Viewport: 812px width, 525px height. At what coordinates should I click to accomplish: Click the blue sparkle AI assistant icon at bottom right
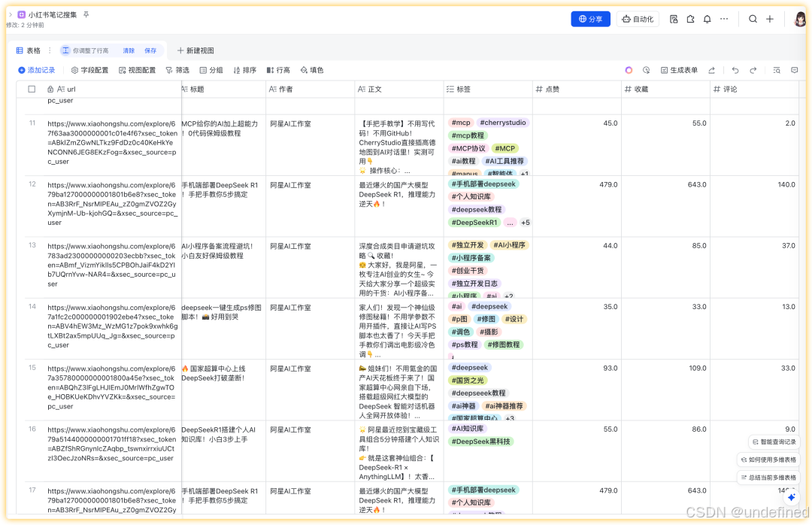pyautogui.click(x=791, y=497)
